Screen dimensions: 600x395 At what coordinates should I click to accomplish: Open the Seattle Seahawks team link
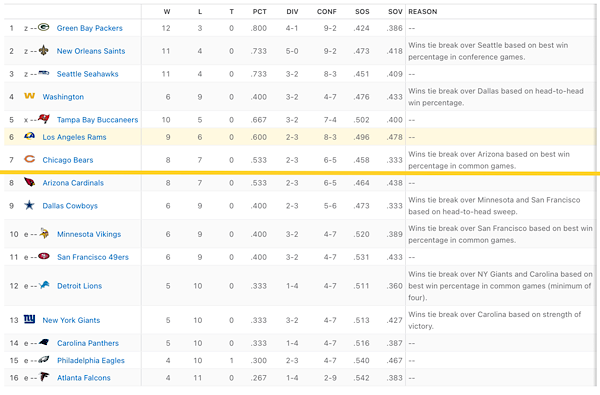(88, 74)
